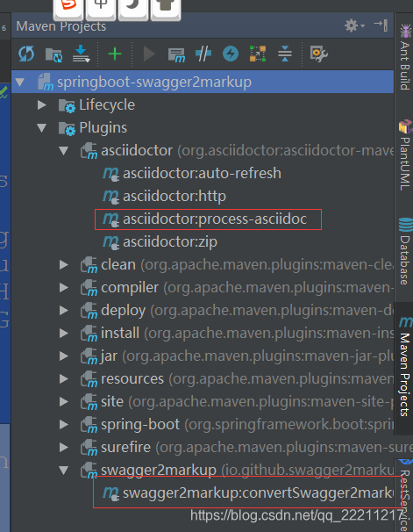Select asciidoctor:process-asciidoc goal
413x532 pixels.
pos(215,219)
